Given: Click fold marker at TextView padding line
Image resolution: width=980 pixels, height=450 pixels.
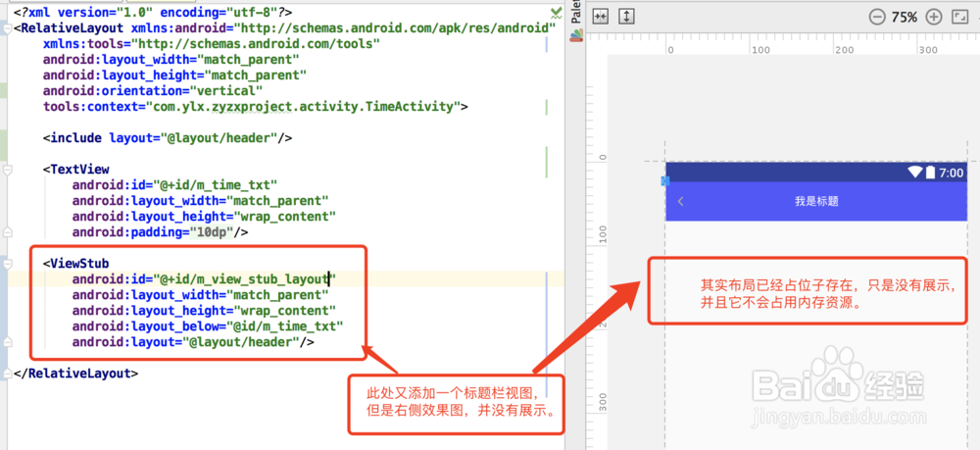Looking at the screenshot, I should coord(7,232).
